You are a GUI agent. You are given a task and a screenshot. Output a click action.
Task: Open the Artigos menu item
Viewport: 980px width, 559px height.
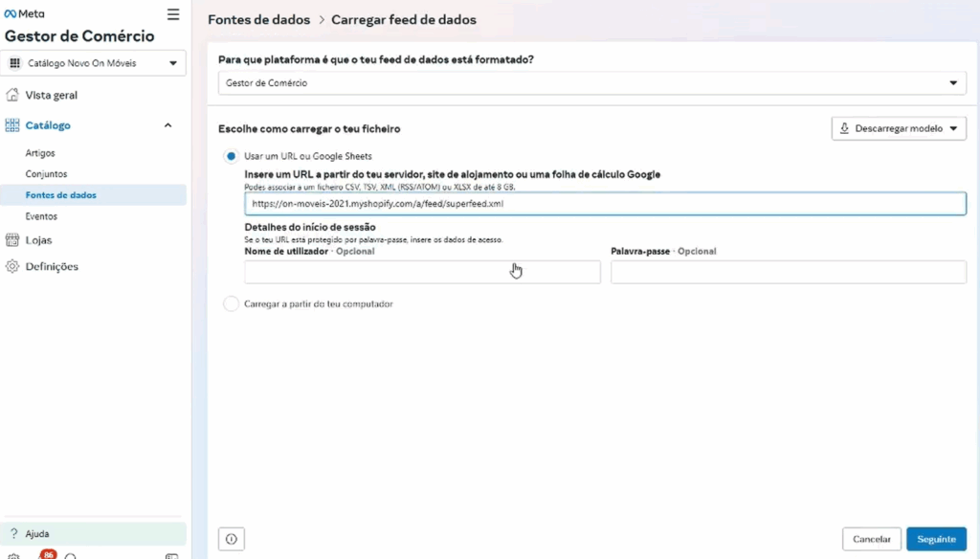[x=40, y=153]
